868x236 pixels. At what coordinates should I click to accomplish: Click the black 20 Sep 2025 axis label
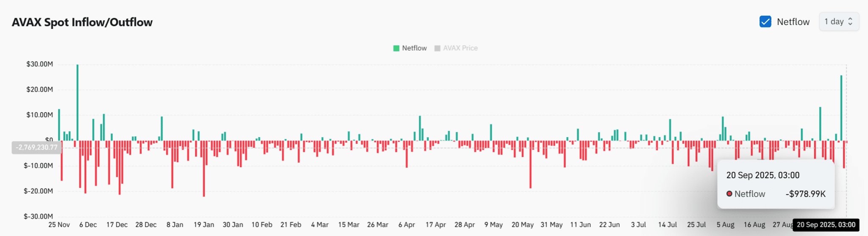(x=826, y=225)
